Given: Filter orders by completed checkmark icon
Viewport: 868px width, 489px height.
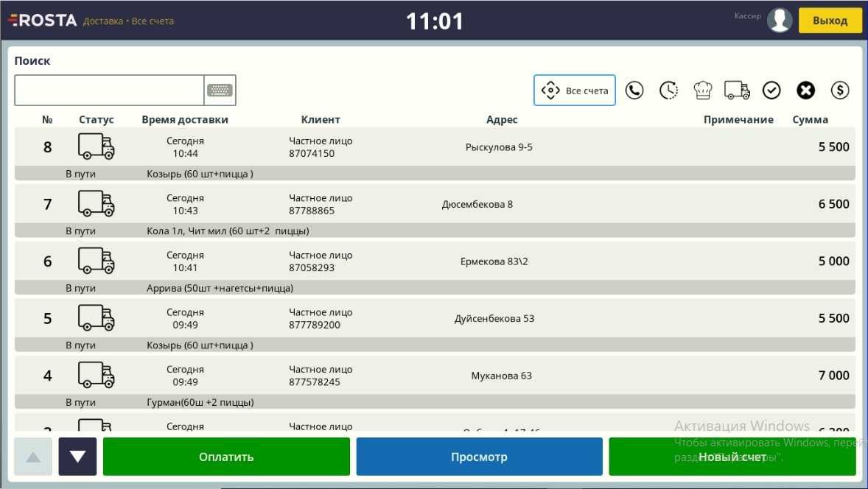Looking at the screenshot, I should point(771,90).
